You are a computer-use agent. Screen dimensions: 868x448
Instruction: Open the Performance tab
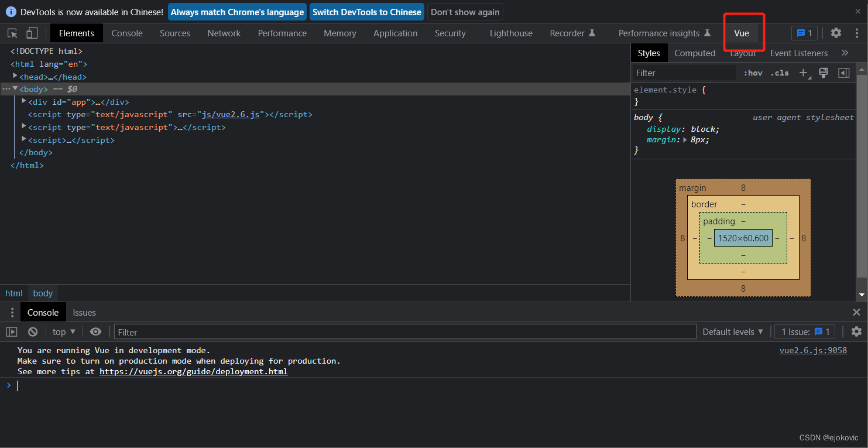pyautogui.click(x=282, y=33)
